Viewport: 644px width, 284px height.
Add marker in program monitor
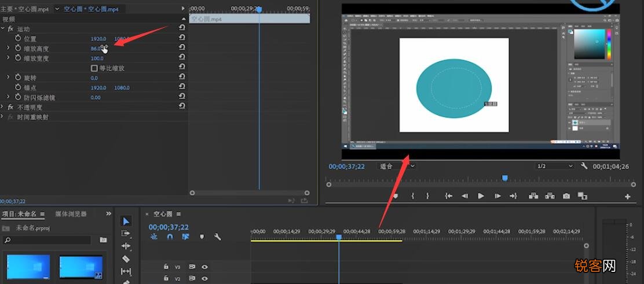(x=396, y=196)
